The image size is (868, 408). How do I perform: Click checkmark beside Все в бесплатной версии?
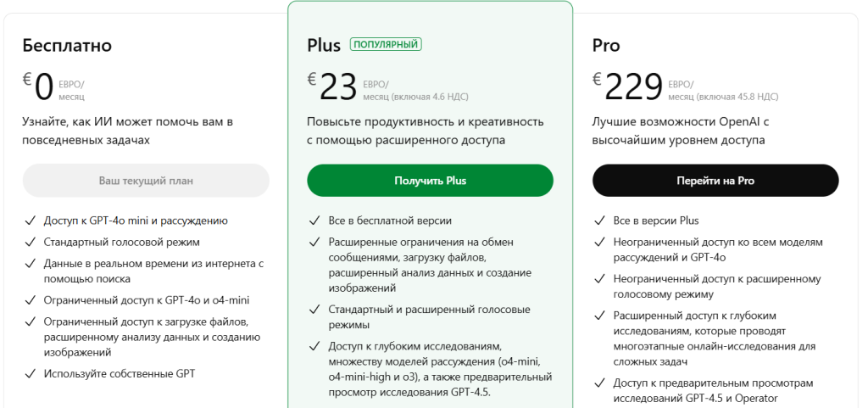point(314,221)
